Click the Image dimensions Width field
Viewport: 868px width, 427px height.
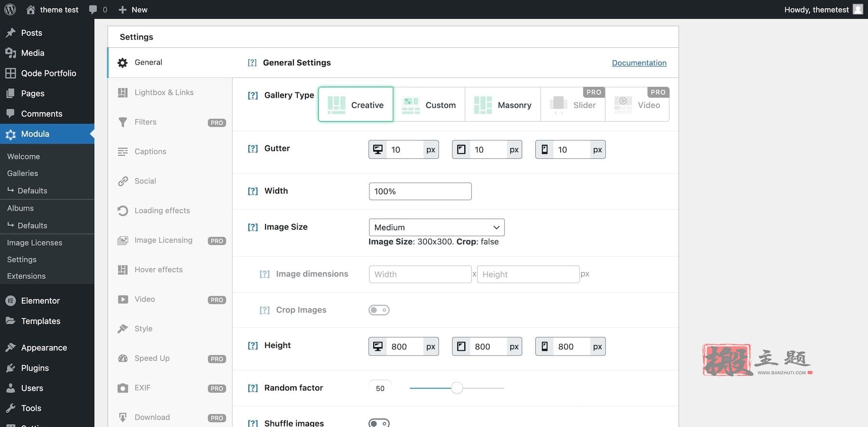(420, 274)
